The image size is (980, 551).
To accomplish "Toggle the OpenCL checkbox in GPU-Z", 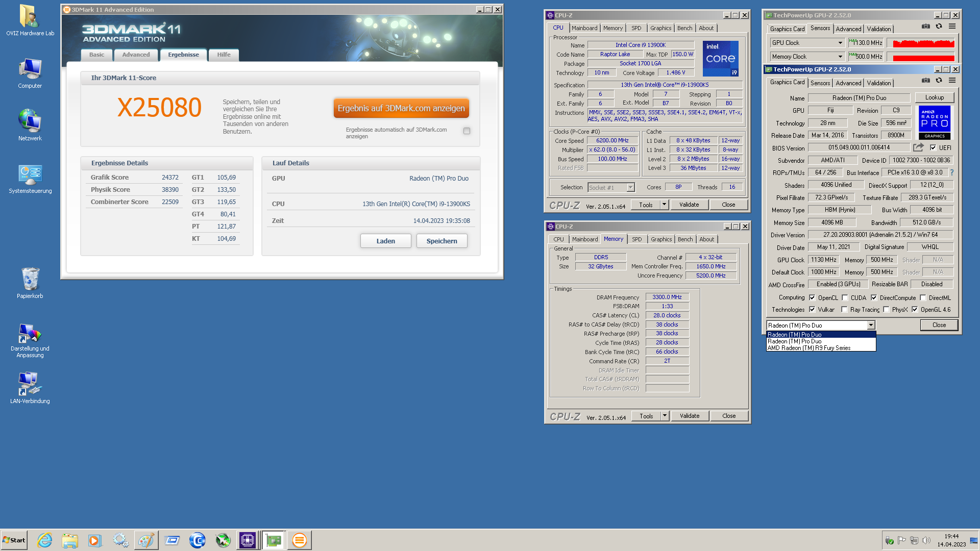I will click(x=812, y=298).
